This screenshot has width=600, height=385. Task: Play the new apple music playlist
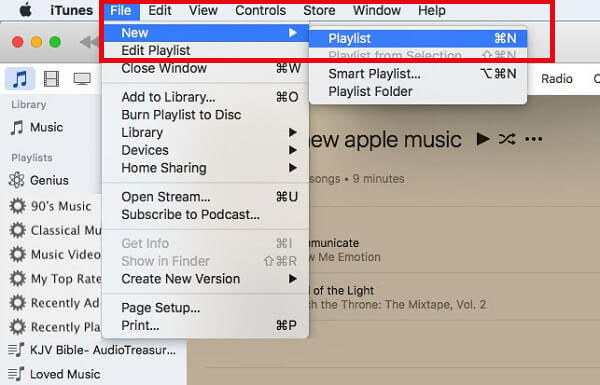[x=483, y=139]
